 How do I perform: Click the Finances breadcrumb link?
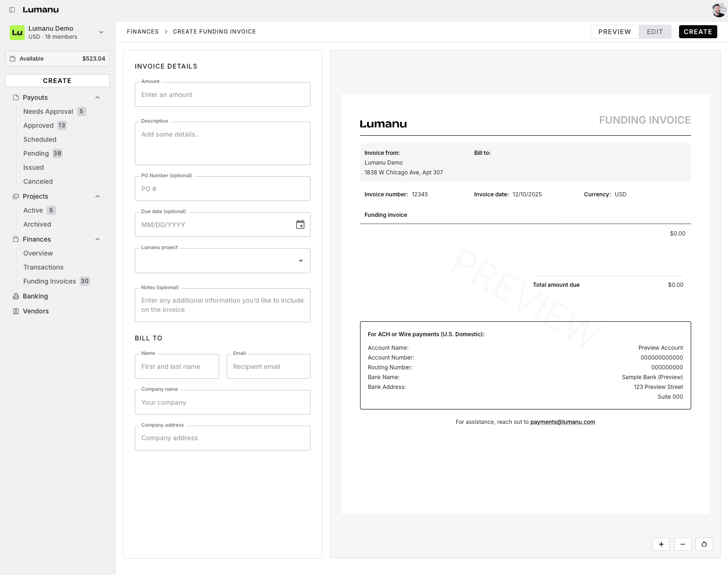[143, 32]
